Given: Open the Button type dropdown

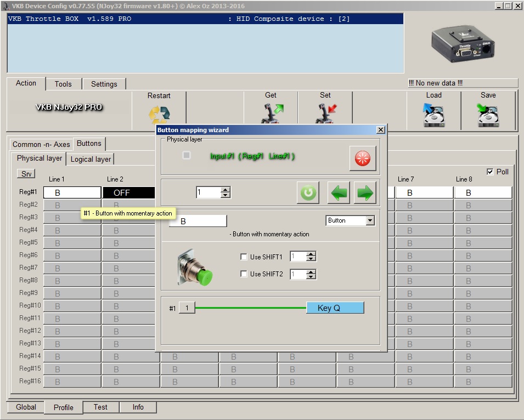Looking at the screenshot, I should (x=370, y=220).
